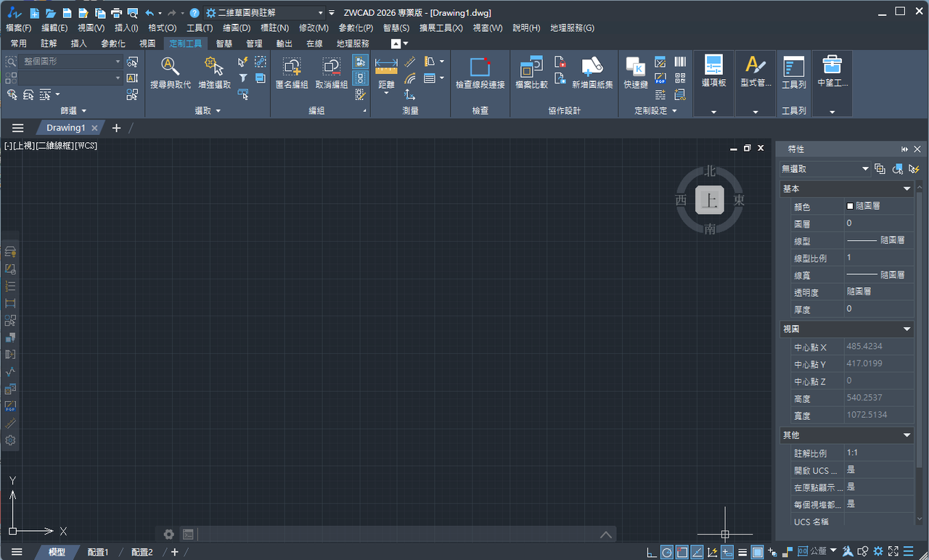Collapse the 基本 section in properties panel
929x560 pixels.
click(907, 189)
